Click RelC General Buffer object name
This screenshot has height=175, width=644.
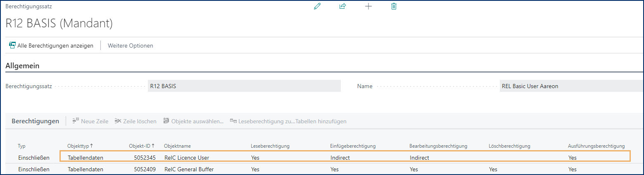click(189, 169)
